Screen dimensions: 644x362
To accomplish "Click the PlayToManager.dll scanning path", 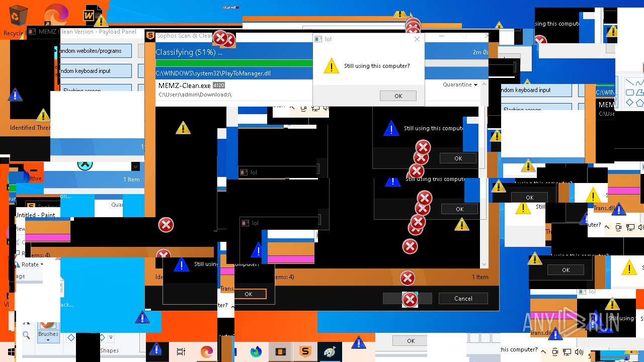I will coord(213,73).
